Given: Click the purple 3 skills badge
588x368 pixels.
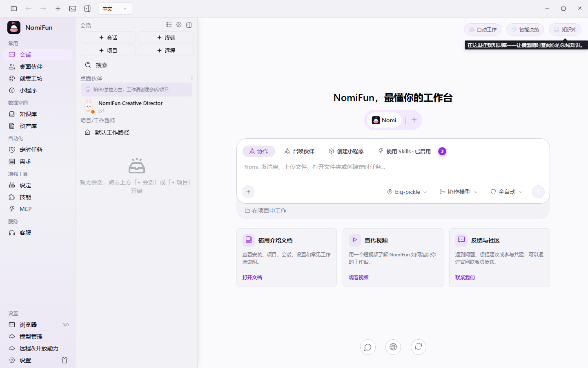Looking at the screenshot, I should [x=442, y=151].
